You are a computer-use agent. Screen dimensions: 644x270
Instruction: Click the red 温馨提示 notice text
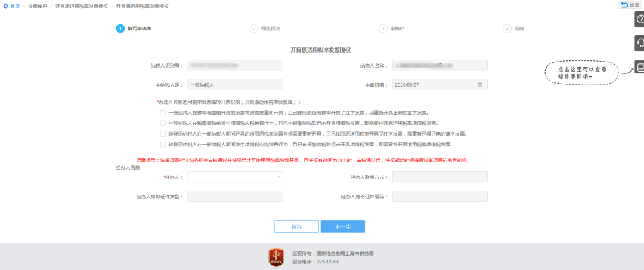(x=303, y=161)
